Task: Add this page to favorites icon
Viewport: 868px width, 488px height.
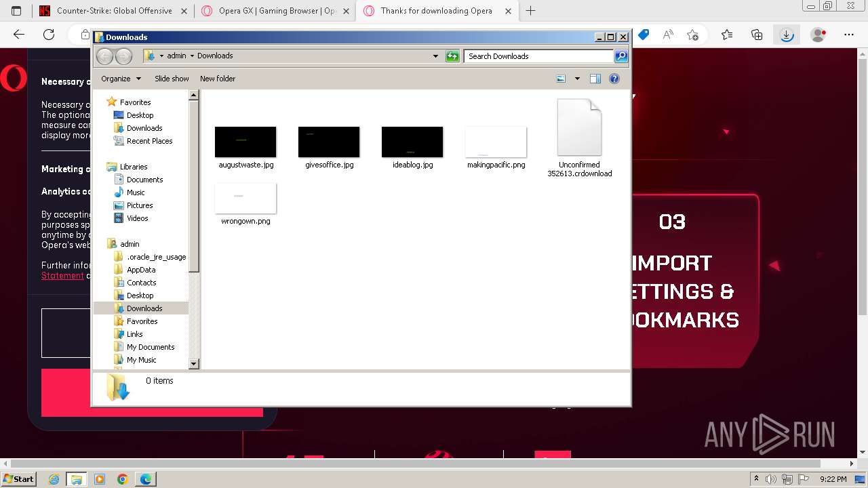Action: 692,35
